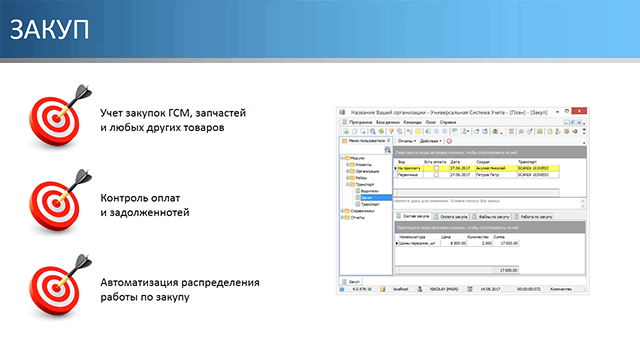Click the search magnifier in user menu panel
Image resolution: width=640 pixels, height=360 pixels.
point(387,150)
